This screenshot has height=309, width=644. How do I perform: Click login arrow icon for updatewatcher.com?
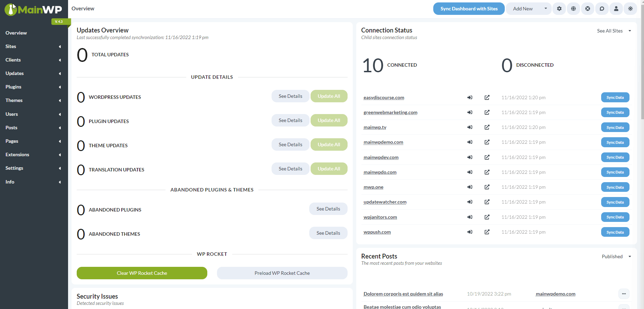click(x=470, y=202)
